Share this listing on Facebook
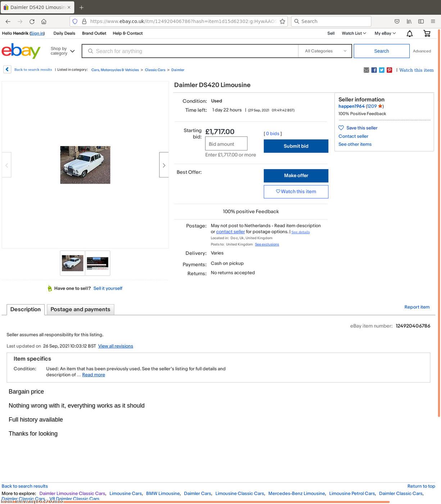 [374, 70]
